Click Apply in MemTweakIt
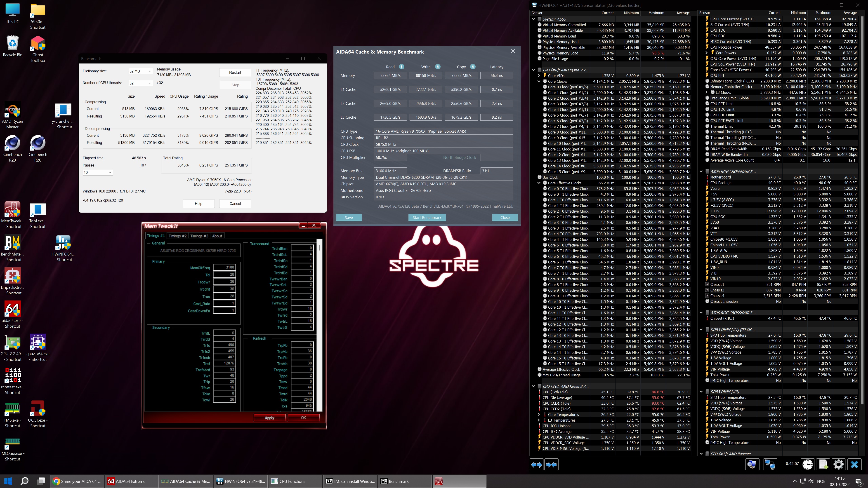The image size is (868, 488). (x=270, y=418)
